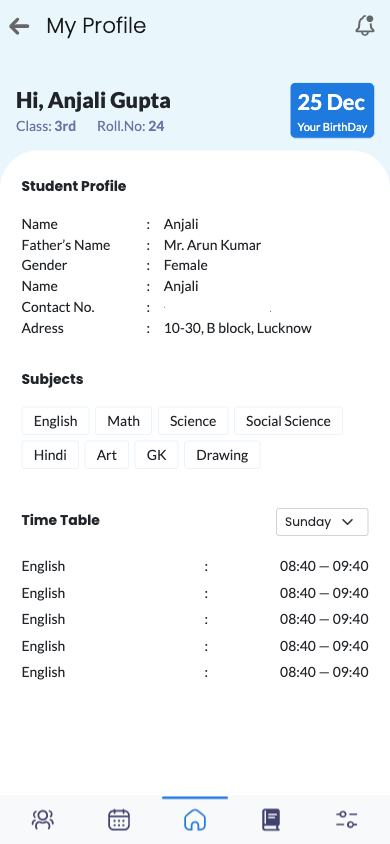Pick the Social Science subject tag

point(288,421)
